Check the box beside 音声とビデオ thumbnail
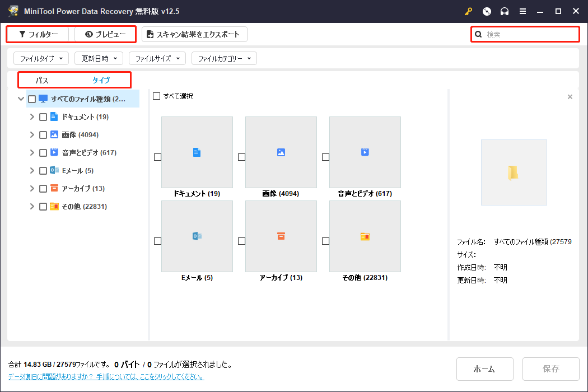 pos(325,157)
